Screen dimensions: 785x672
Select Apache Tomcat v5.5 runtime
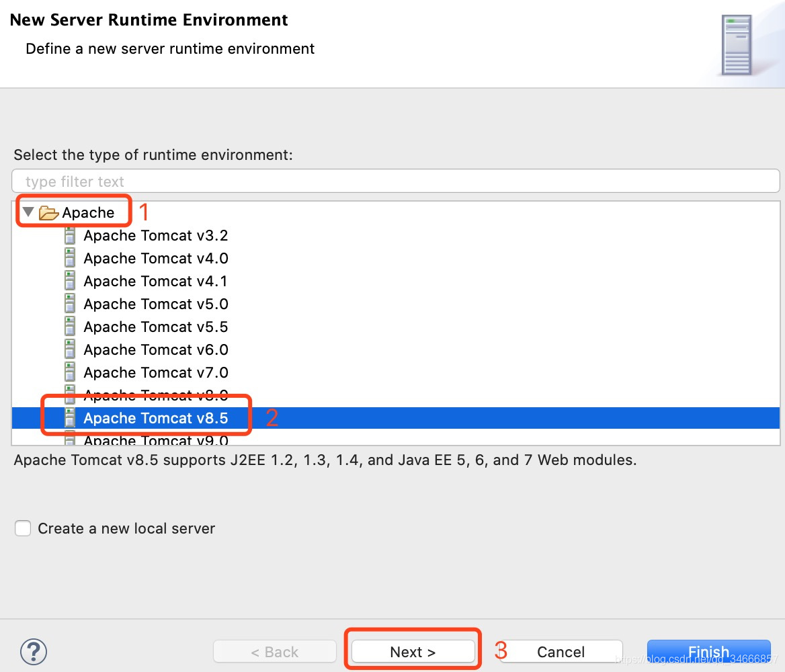point(156,327)
